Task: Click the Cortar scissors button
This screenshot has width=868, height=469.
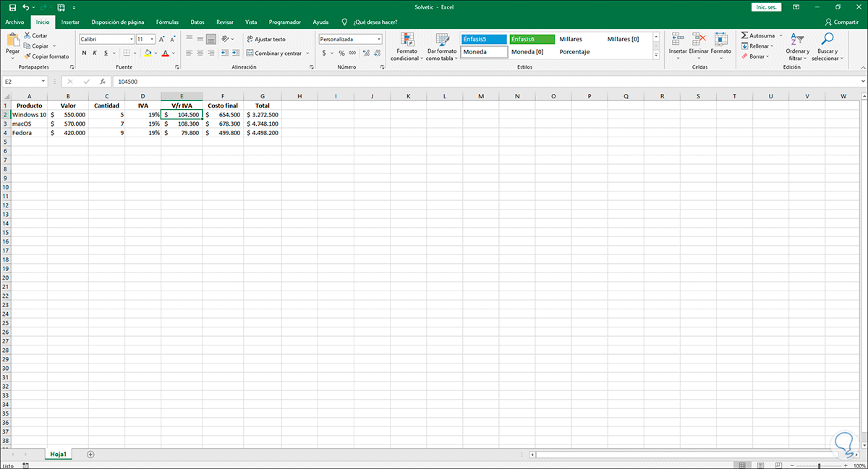Action: (35, 35)
